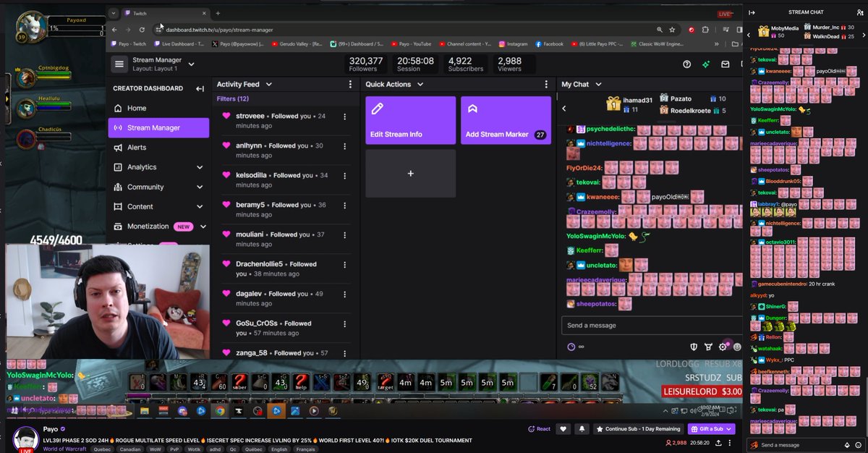
Task: Open the help question-mark icon
Action: coord(687,64)
